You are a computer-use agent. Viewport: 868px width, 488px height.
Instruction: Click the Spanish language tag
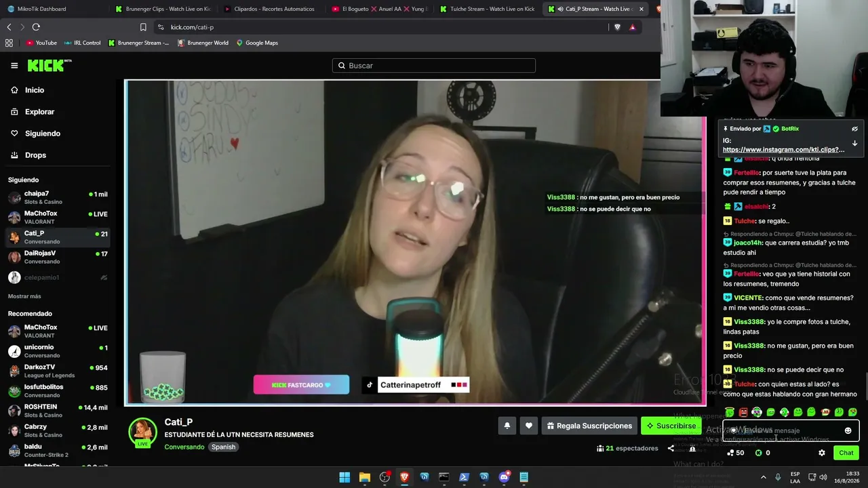tap(223, 447)
